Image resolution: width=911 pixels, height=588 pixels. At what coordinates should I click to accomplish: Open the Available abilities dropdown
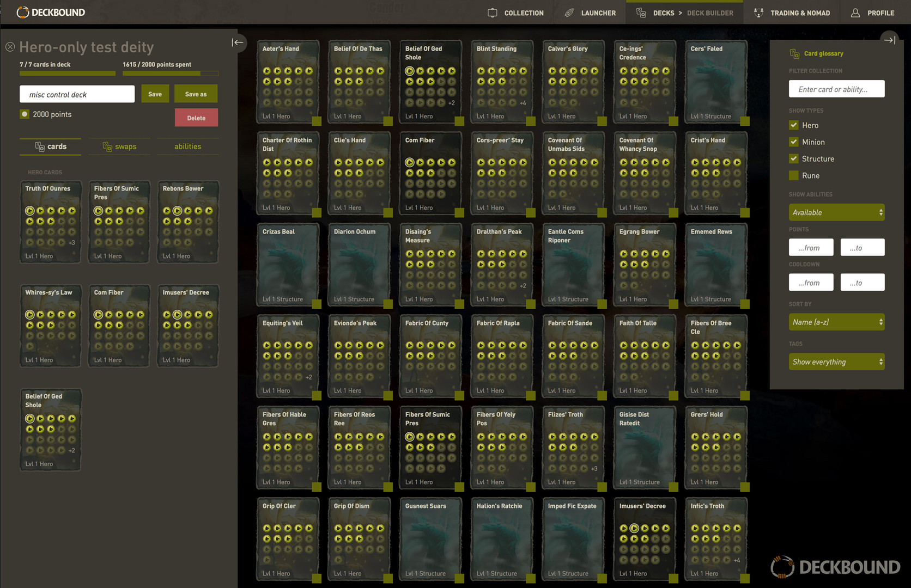(x=836, y=212)
